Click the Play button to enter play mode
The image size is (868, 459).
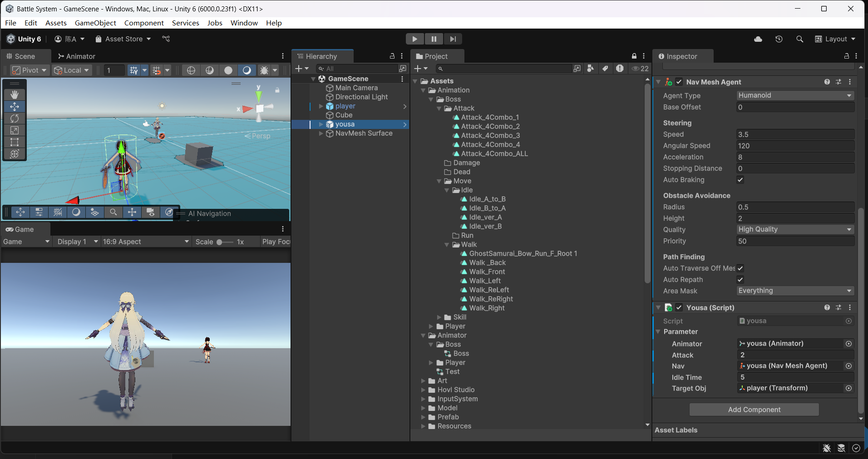[x=414, y=39]
